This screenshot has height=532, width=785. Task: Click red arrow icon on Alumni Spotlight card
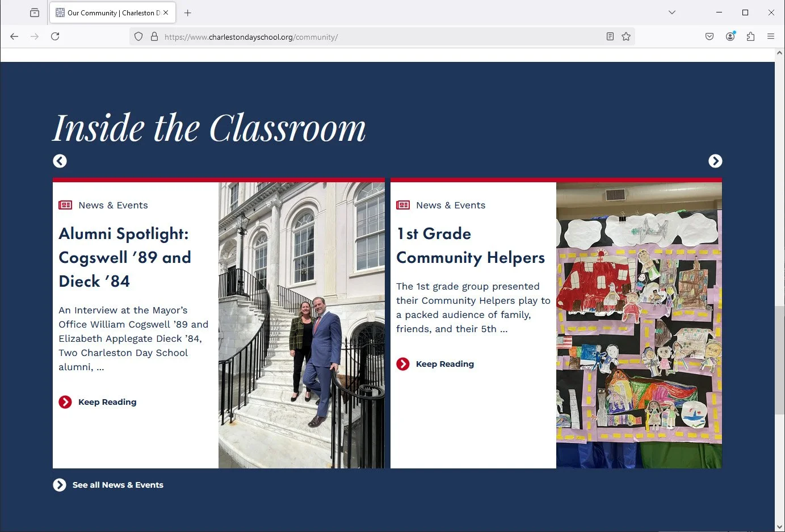tap(65, 402)
